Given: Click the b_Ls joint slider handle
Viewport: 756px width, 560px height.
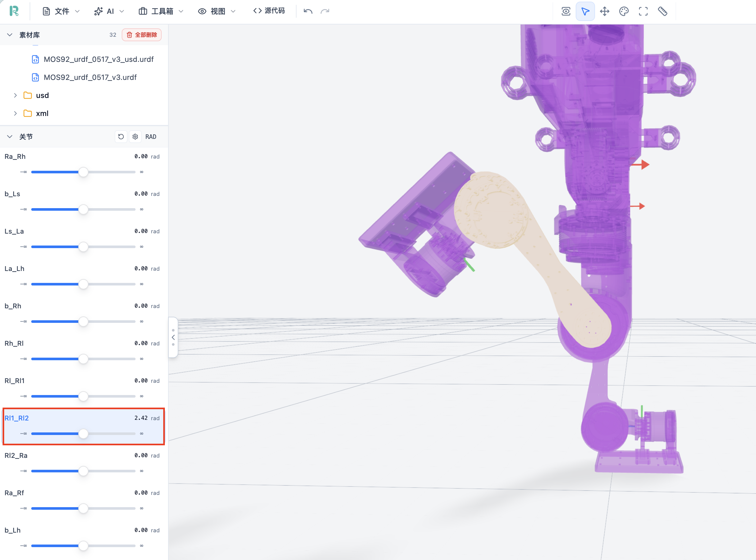Looking at the screenshot, I should click(83, 209).
